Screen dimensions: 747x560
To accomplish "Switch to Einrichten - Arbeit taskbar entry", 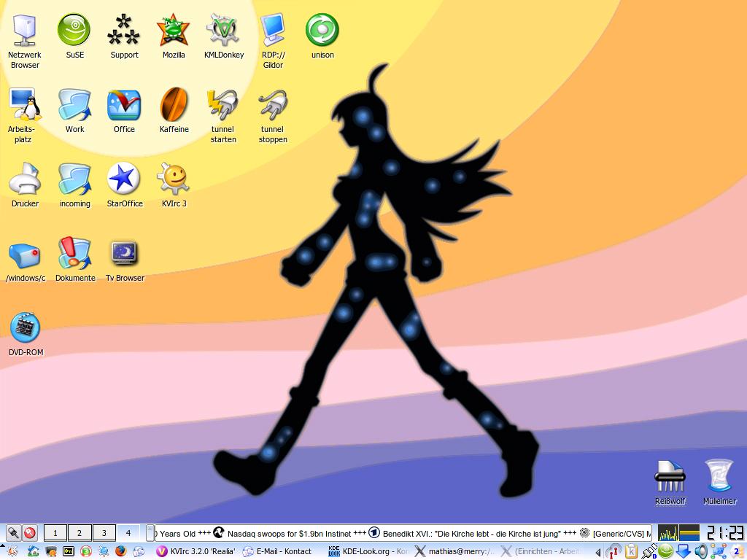I will 541,551.
